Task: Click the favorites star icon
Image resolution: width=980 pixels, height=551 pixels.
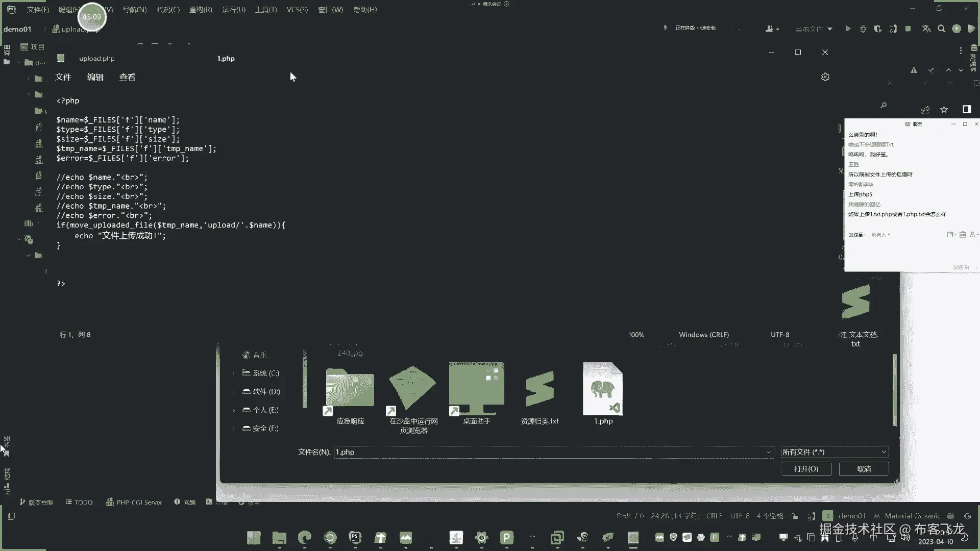Action: 944,110
